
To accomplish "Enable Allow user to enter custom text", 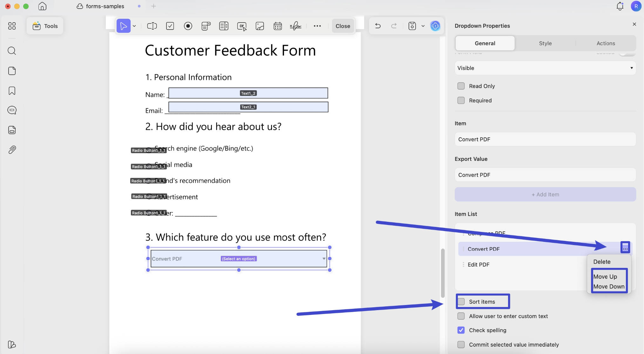I will click(x=461, y=316).
